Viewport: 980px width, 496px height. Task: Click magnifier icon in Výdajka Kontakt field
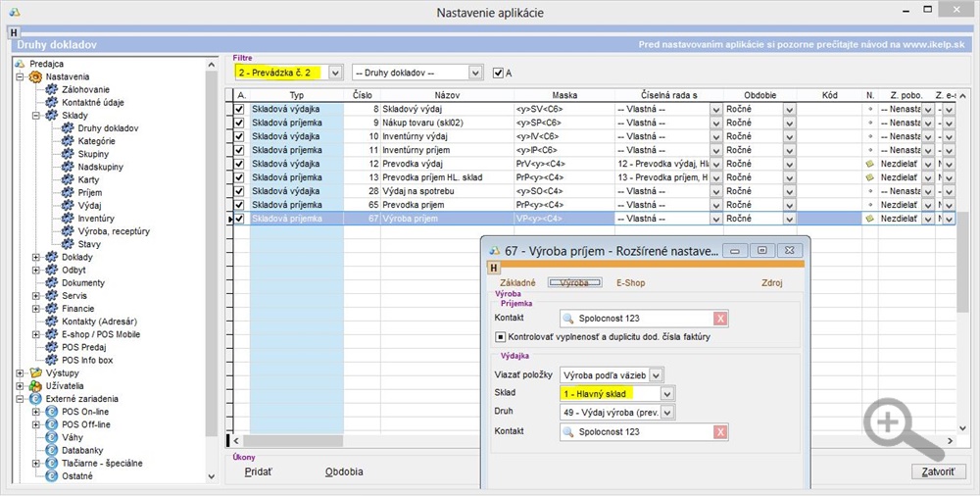point(568,431)
